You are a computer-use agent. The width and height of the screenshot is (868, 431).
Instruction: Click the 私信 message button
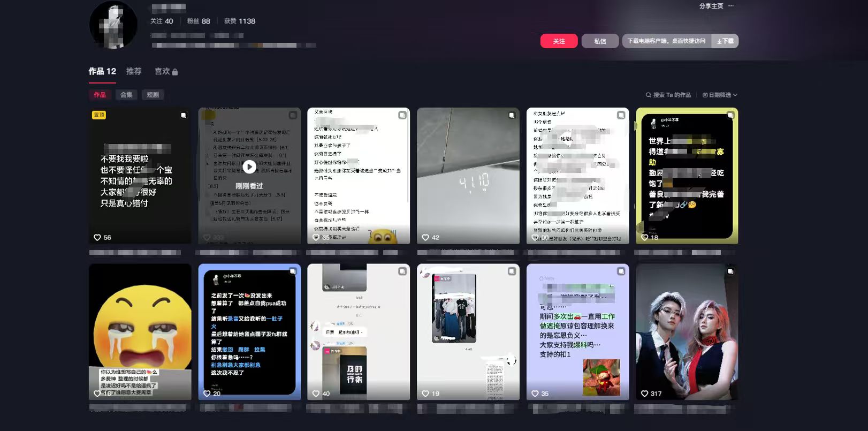pyautogui.click(x=600, y=41)
